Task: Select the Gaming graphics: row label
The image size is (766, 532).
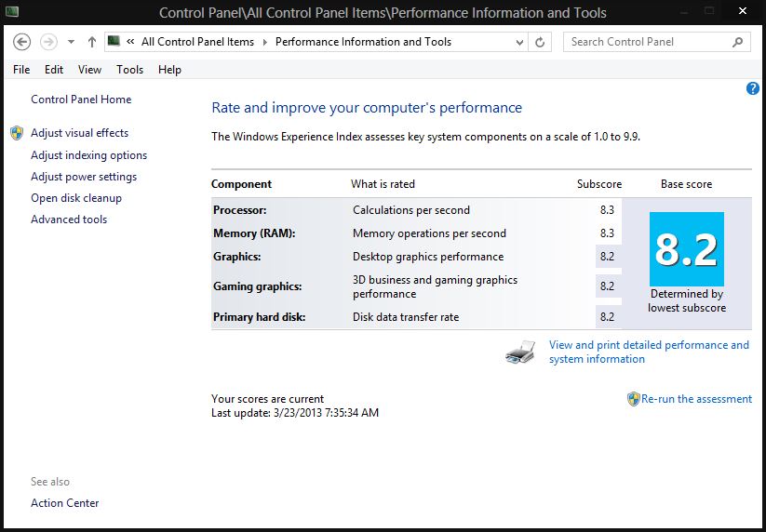Action: 258,286
